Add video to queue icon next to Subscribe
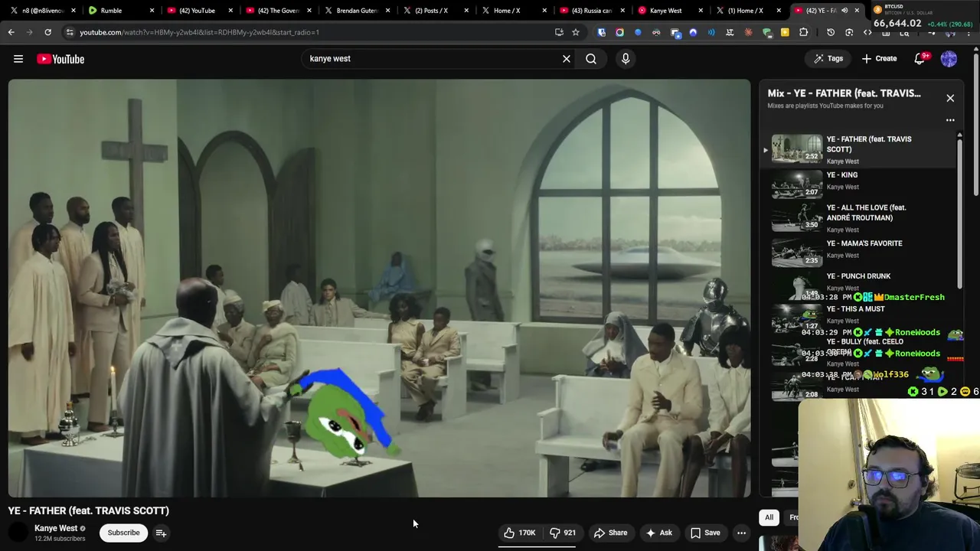 (161, 533)
